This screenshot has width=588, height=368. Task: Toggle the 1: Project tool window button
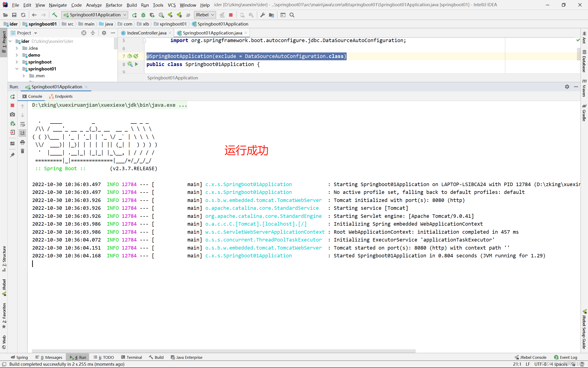click(4, 42)
